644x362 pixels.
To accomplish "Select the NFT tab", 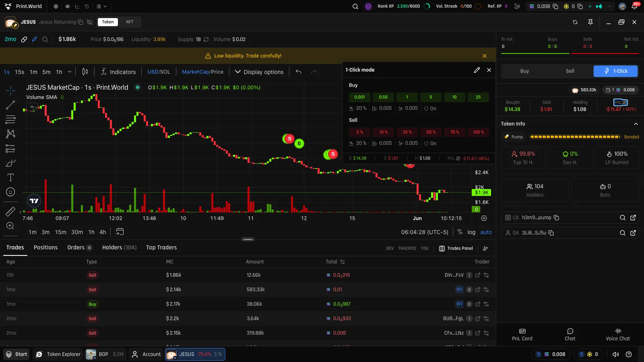I will tap(130, 22).
